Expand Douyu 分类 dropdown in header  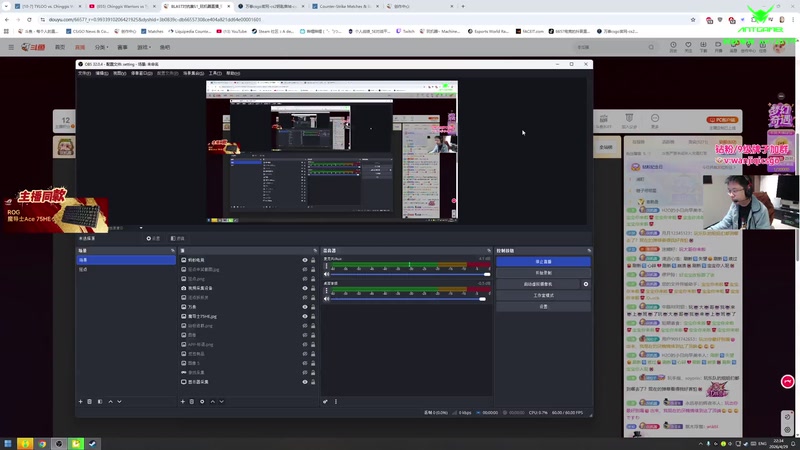point(102,47)
